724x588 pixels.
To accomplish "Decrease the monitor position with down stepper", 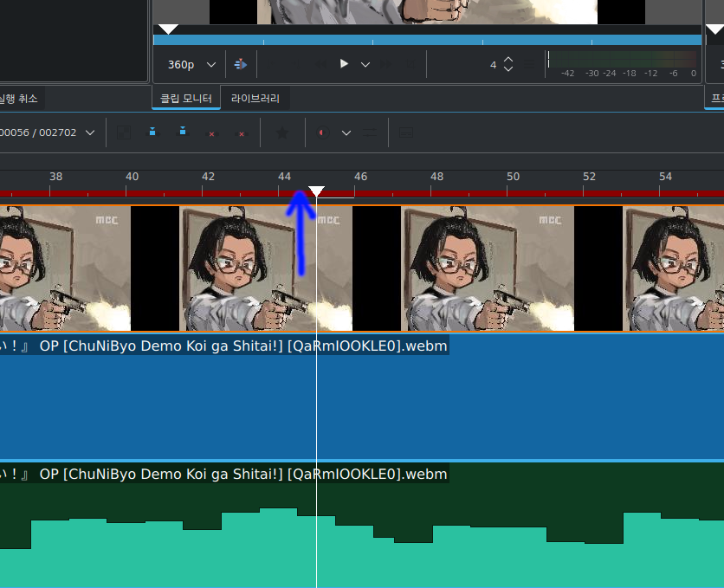I will tap(508, 69).
